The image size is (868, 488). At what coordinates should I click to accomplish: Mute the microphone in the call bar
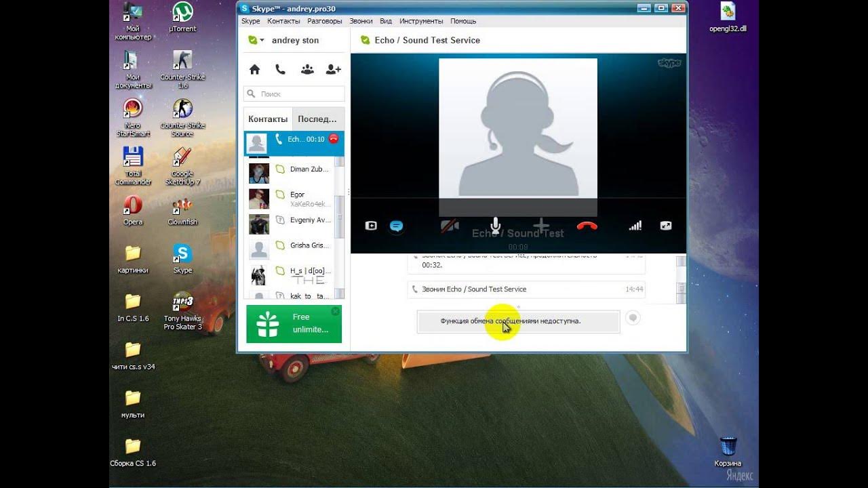[x=496, y=226]
